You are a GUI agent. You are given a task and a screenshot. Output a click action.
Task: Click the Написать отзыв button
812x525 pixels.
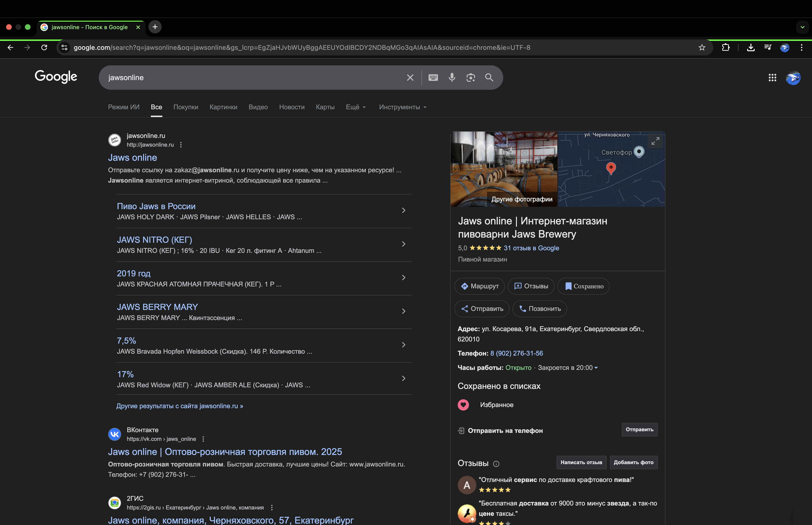pos(581,462)
